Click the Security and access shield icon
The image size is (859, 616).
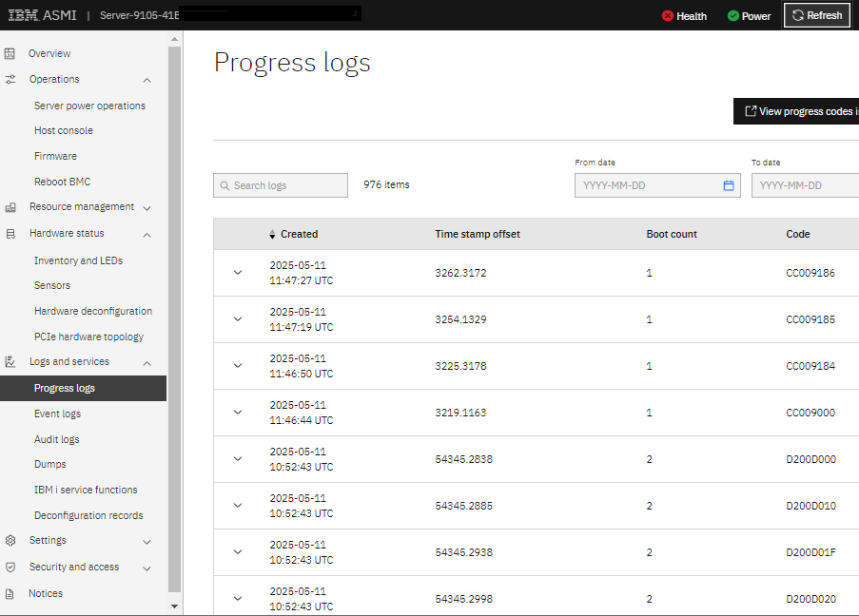pos(10,568)
